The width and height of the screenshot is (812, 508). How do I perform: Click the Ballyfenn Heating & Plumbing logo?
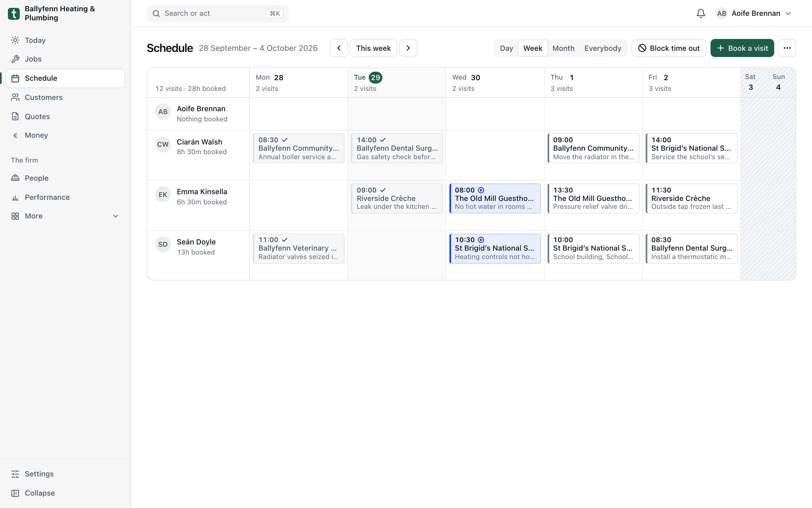click(14, 14)
